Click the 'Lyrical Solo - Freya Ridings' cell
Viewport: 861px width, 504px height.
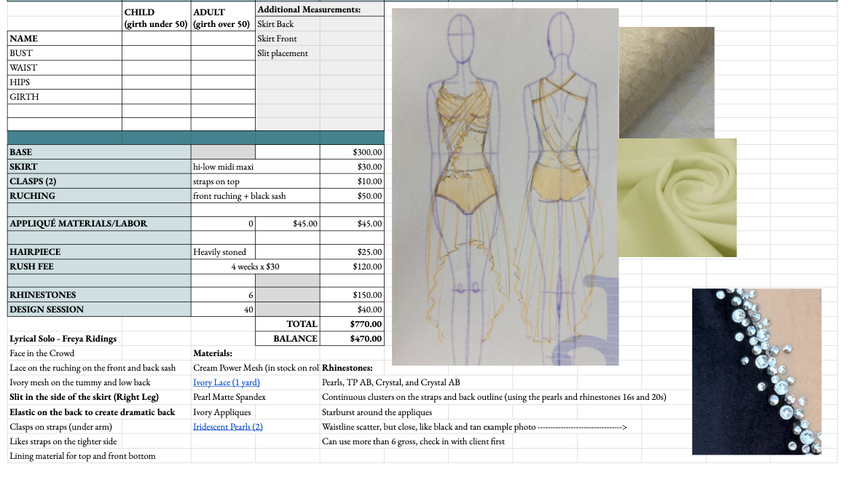click(x=63, y=339)
